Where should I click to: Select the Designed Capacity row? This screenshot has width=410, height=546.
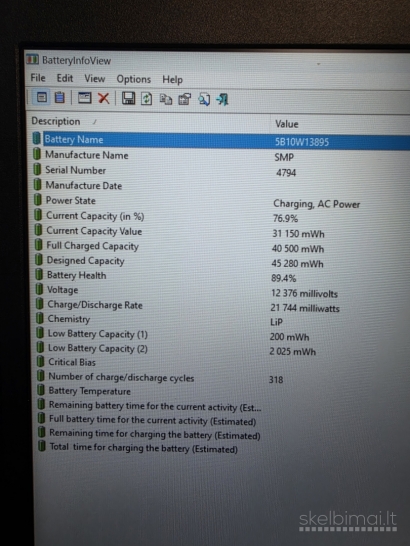point(221,262)
